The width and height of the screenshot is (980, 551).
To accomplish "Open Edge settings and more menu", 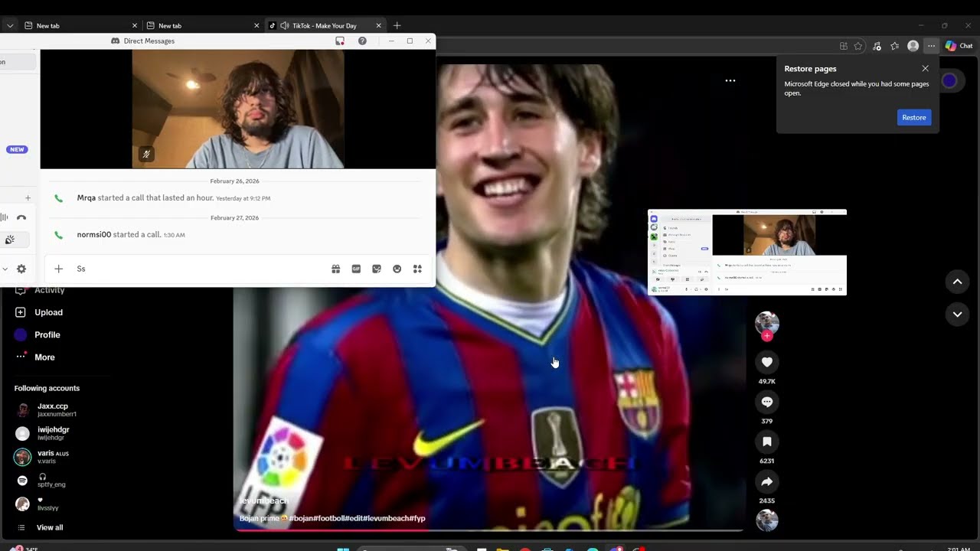I will 931,46.
